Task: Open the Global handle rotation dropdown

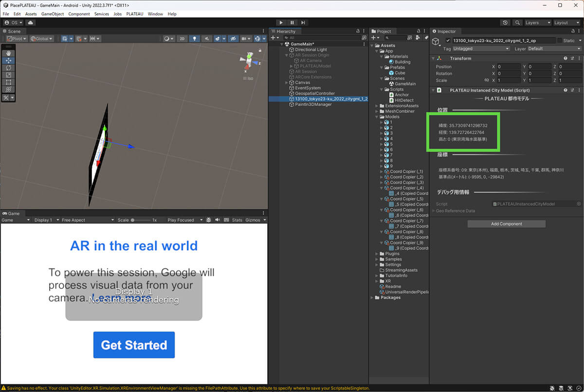Action: (42, 38)
